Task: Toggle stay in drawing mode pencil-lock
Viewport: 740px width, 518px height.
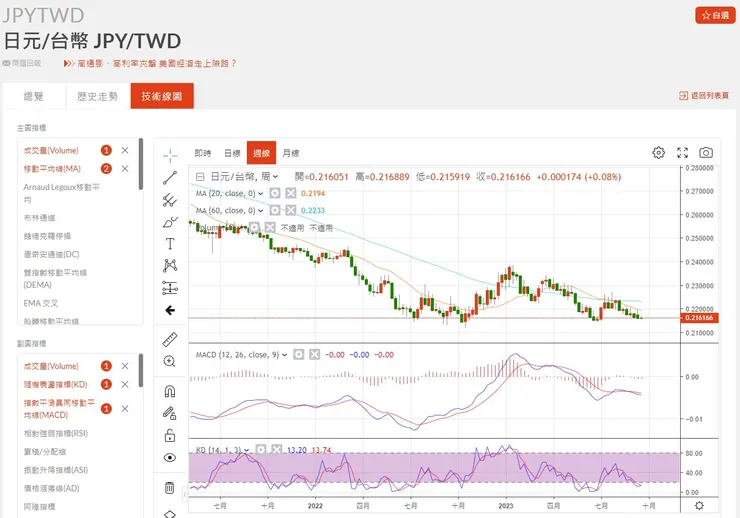Action: (x=169, y=413)
